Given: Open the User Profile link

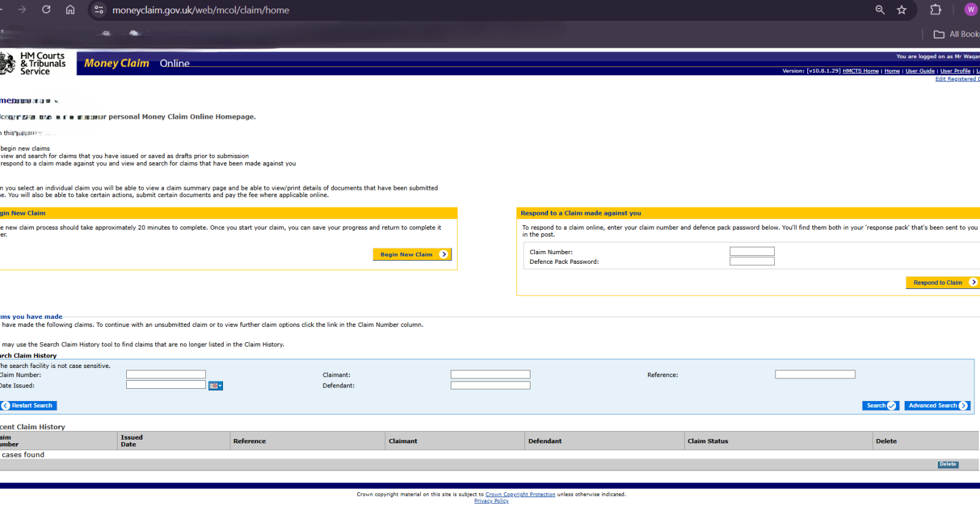Looking at the screenshot, I should point(956,71).
